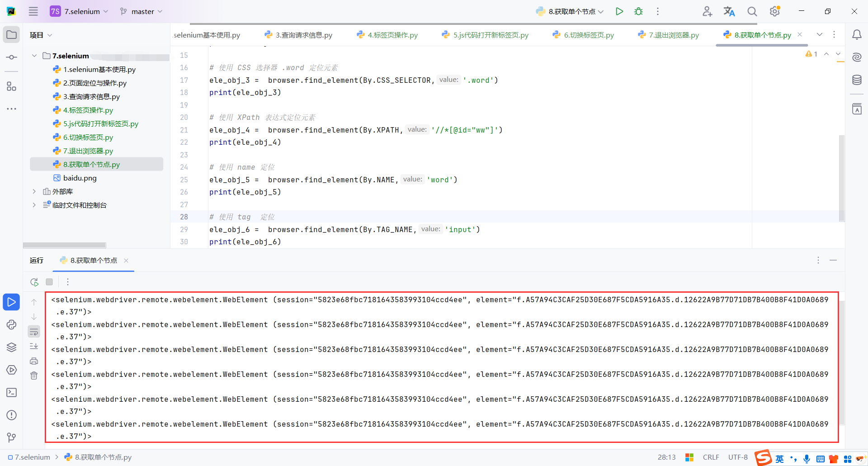The image size is (868, 466).
Task: Close the 8.获取单个节点 run tab
Action: coord(126,260)
